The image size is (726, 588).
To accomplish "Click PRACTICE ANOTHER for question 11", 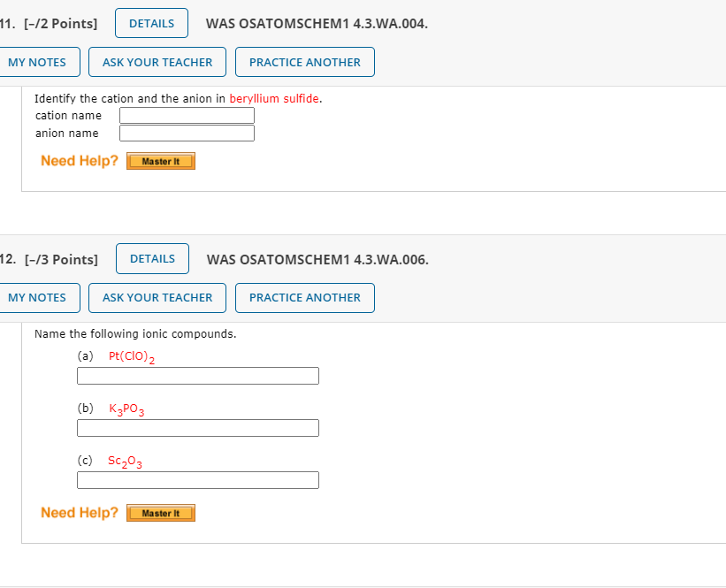I will [304, 62].
